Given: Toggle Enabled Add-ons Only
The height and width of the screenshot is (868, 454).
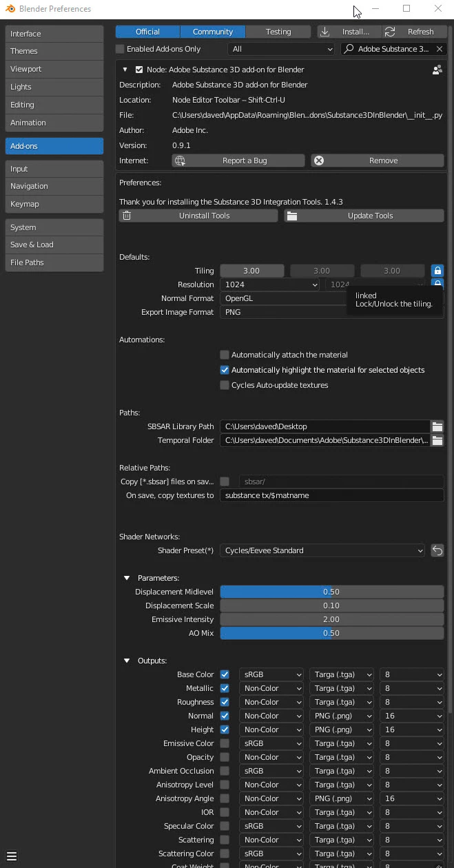Looking at the screenshot, I should pos(120,49).
